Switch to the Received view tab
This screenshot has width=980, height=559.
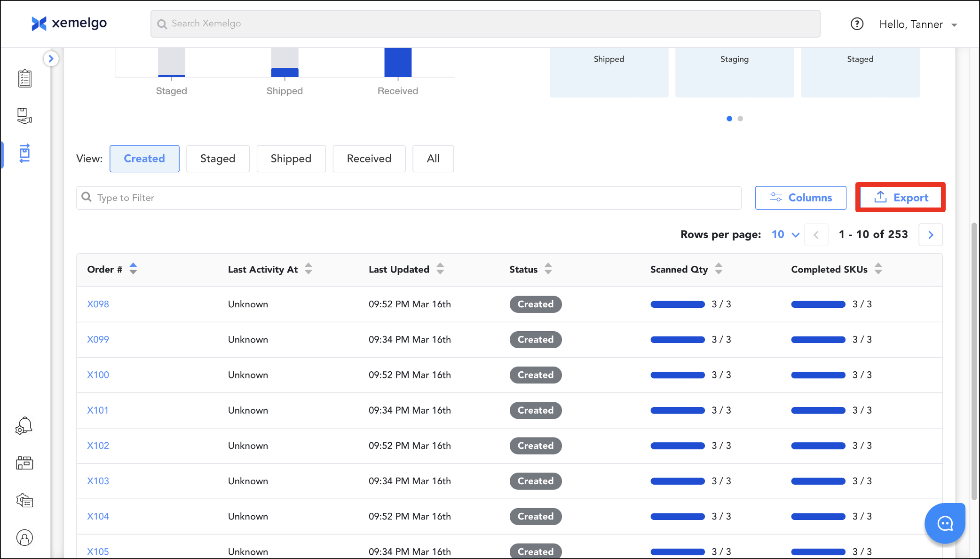[x=369, y=159]
